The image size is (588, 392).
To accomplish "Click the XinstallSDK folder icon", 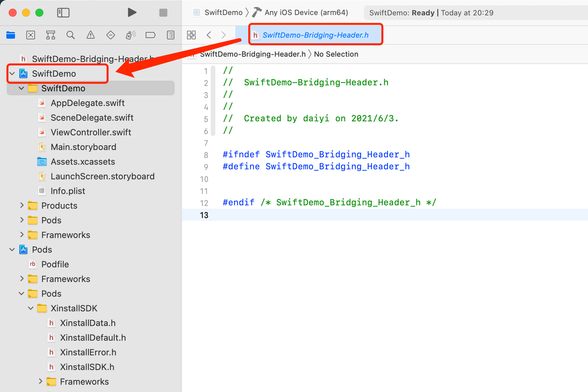I will click(42, 308).
